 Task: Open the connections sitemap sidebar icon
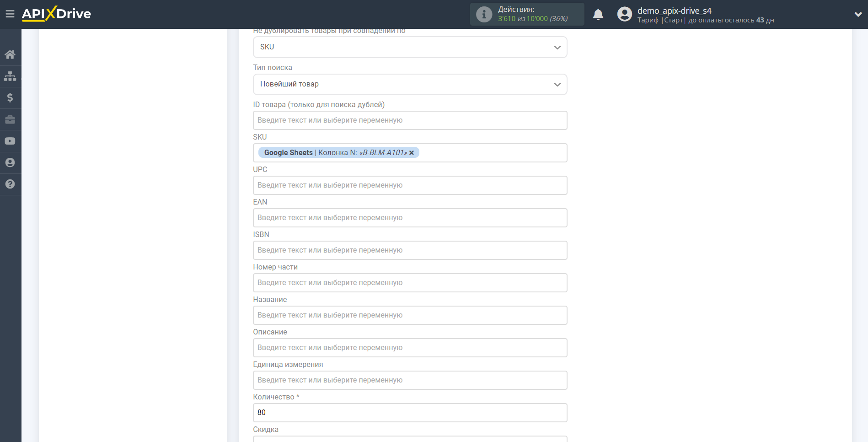click(10, 76)
